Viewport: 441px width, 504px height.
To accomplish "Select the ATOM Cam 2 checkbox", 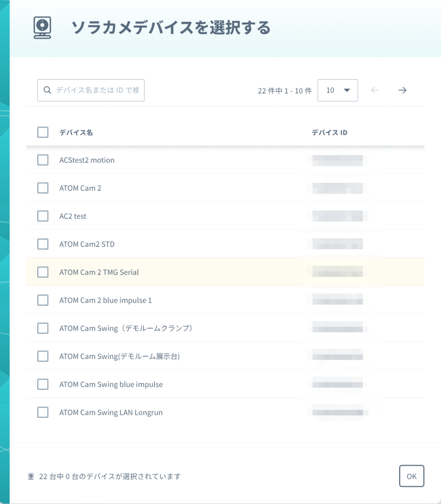I will [x=43, y=188].
